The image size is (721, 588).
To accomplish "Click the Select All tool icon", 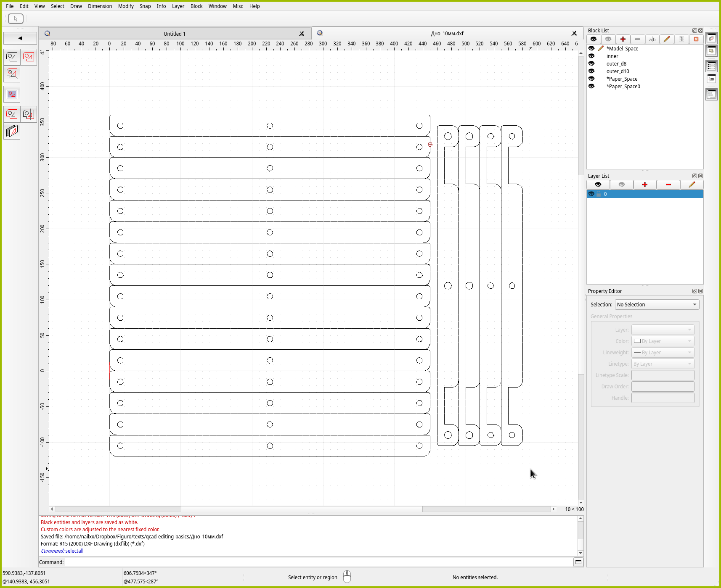I will coord(28,57).
